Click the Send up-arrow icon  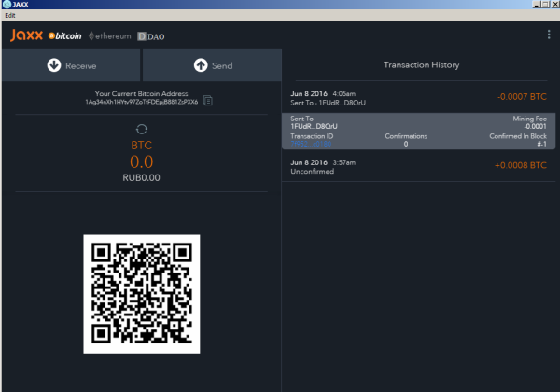point(200,65)
